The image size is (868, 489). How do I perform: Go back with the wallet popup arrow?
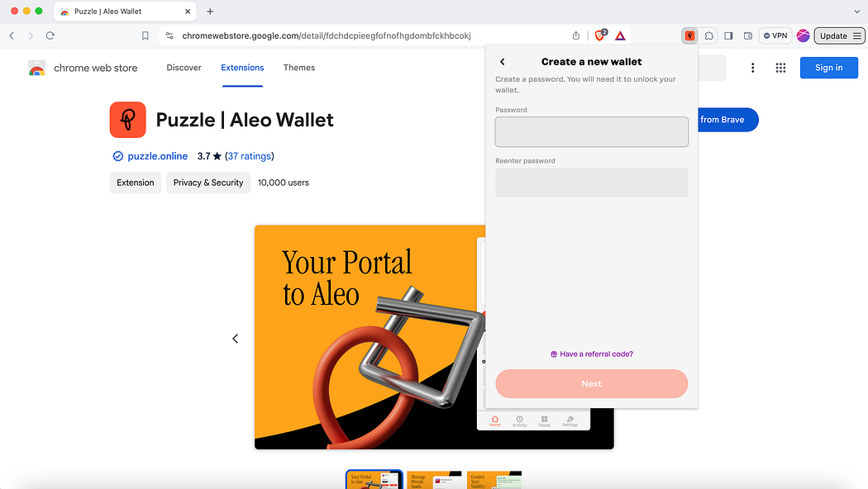point(503,62)
